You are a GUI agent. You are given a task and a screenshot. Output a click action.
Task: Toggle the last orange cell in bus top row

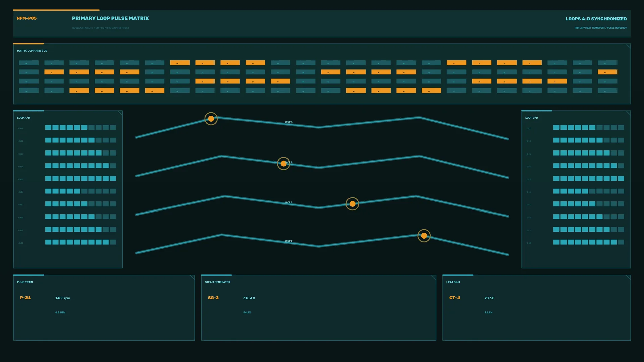[532, 63]
